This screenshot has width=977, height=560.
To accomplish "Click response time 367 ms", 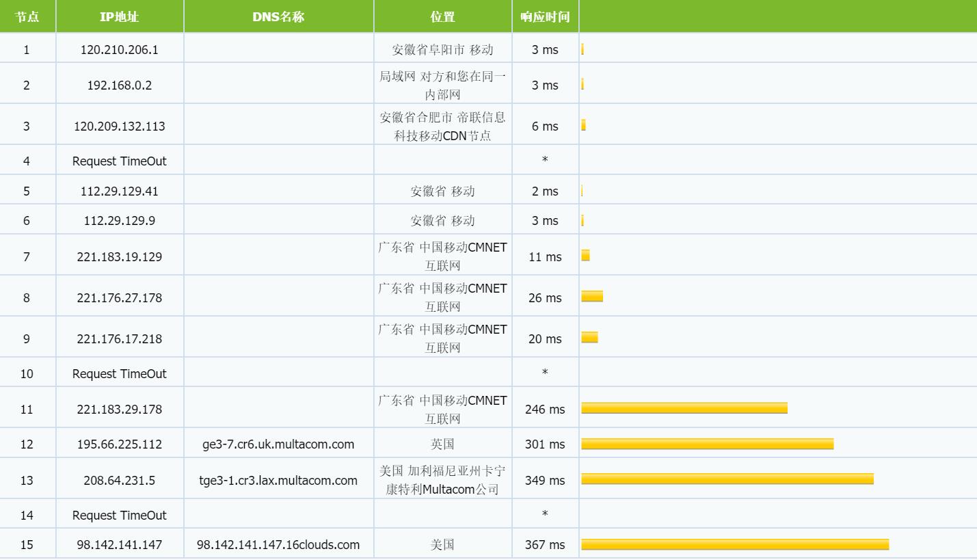I will pos(545,545).
